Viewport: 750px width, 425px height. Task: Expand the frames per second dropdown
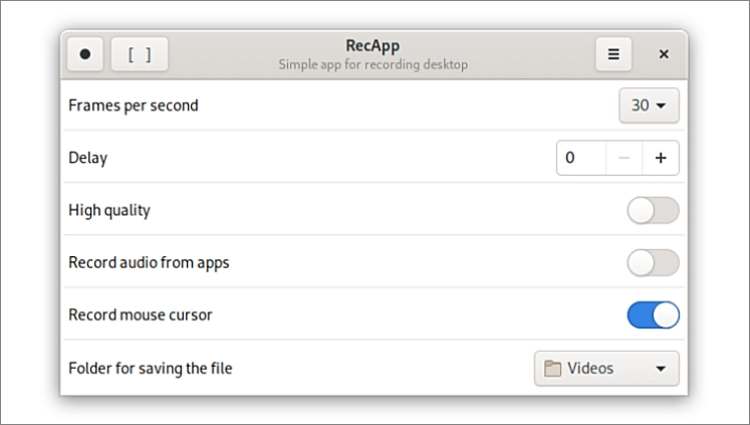649,105
